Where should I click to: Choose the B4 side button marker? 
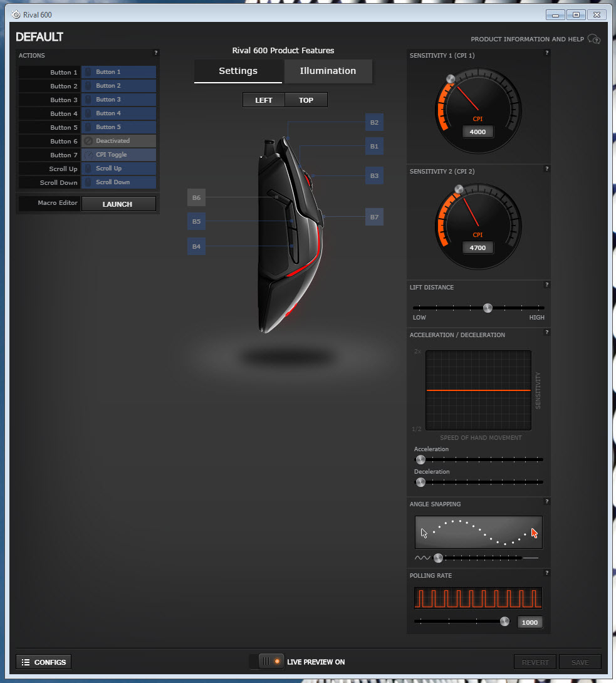pyautogui.click(x=197, y=246)
